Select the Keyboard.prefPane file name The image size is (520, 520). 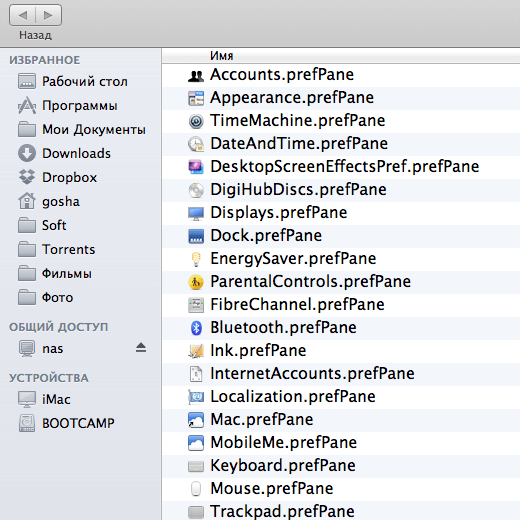283,466
